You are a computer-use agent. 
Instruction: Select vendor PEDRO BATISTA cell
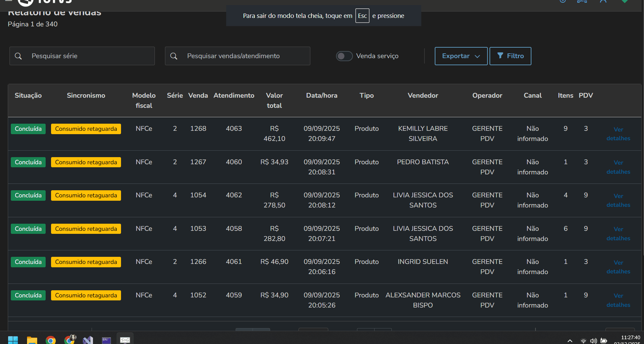tap(423, 162)
